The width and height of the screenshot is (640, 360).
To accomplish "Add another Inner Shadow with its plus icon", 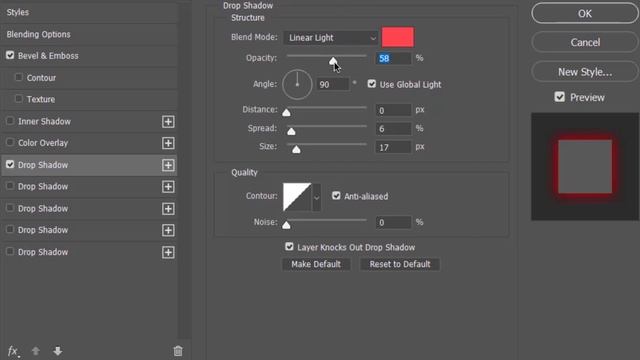I will 168,122.
